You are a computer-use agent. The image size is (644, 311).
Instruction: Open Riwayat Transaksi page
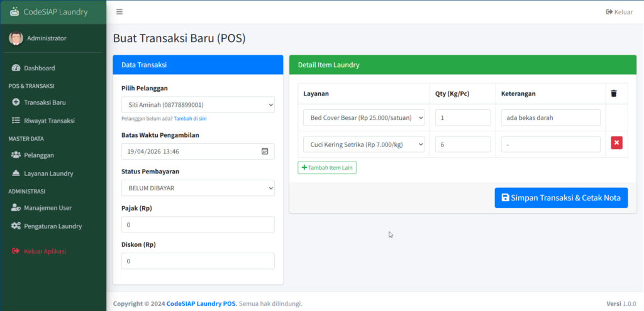pos(49,121)
